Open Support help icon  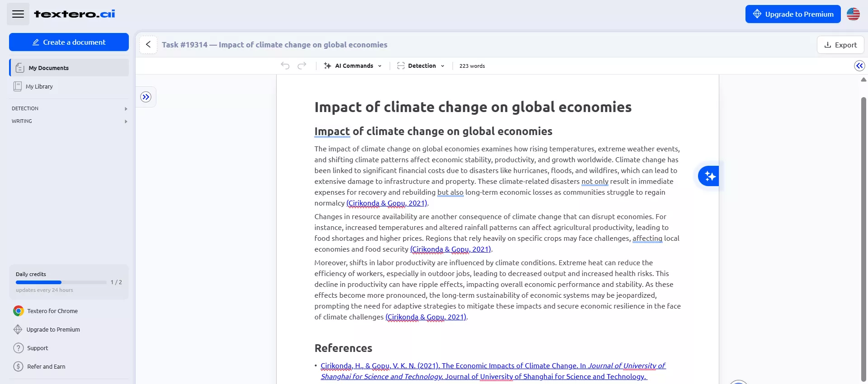[x=18, y=348]
